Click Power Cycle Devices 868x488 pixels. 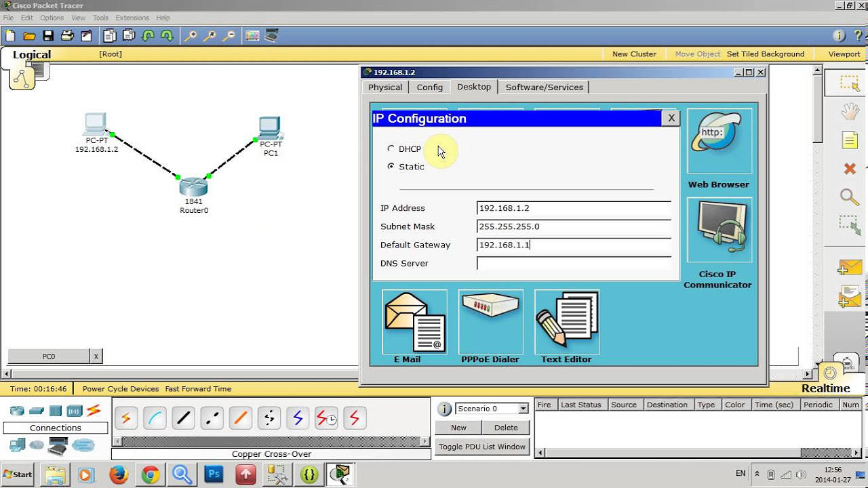[121, 389]
